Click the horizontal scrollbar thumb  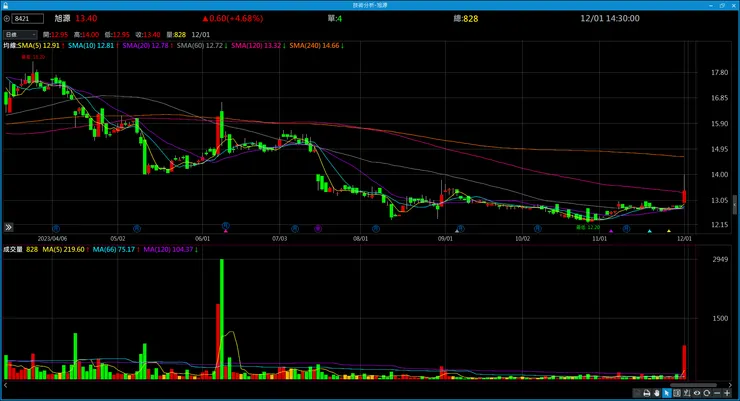[x=693, y=385]
